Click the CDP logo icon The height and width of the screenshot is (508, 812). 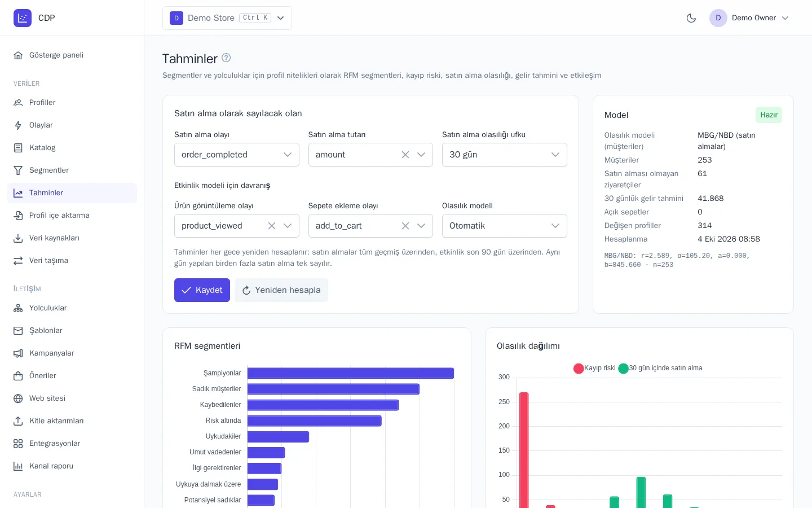point(23,18)
